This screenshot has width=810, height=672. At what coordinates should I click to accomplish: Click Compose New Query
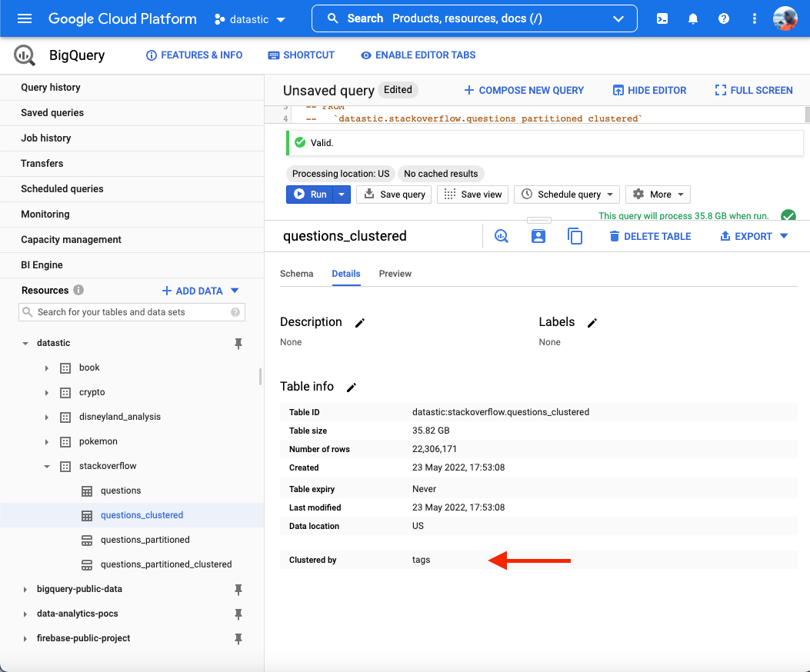click(524, 91)
